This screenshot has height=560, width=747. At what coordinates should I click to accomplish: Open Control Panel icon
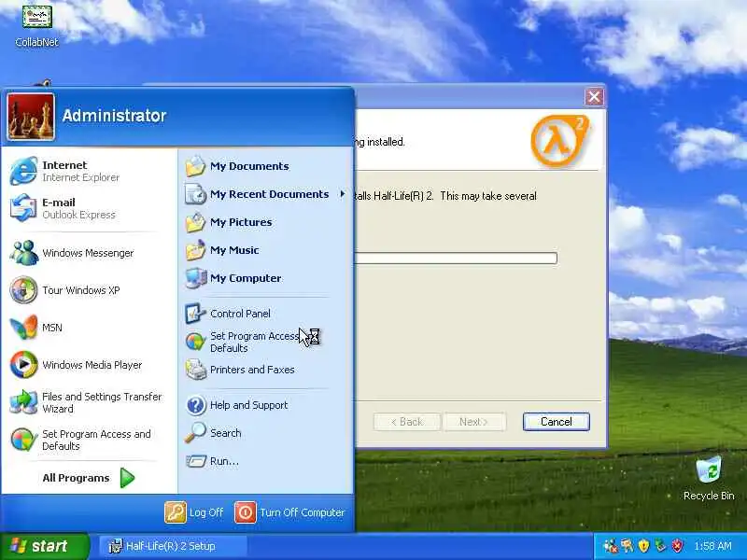click(x=195, y=314)
